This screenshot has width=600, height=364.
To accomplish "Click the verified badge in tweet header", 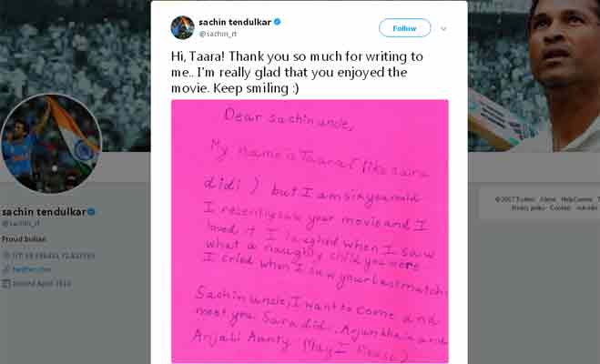I will pos(277,22).
